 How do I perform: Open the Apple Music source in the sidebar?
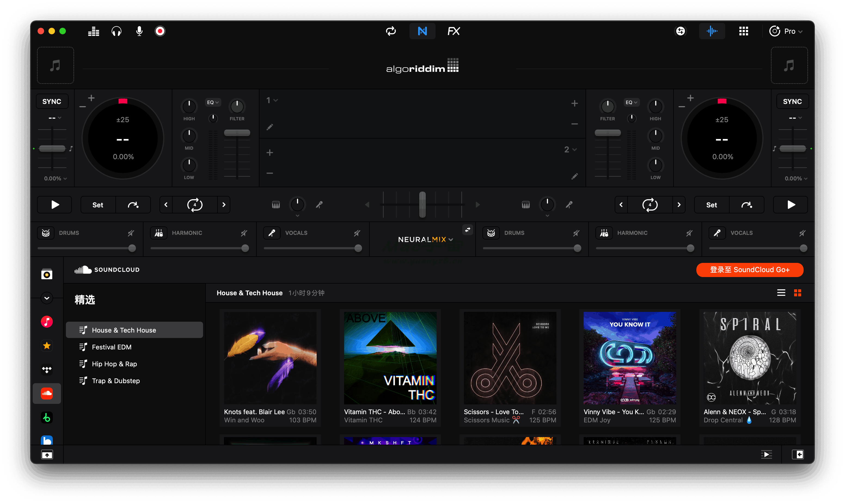click(x=47, y=322)
